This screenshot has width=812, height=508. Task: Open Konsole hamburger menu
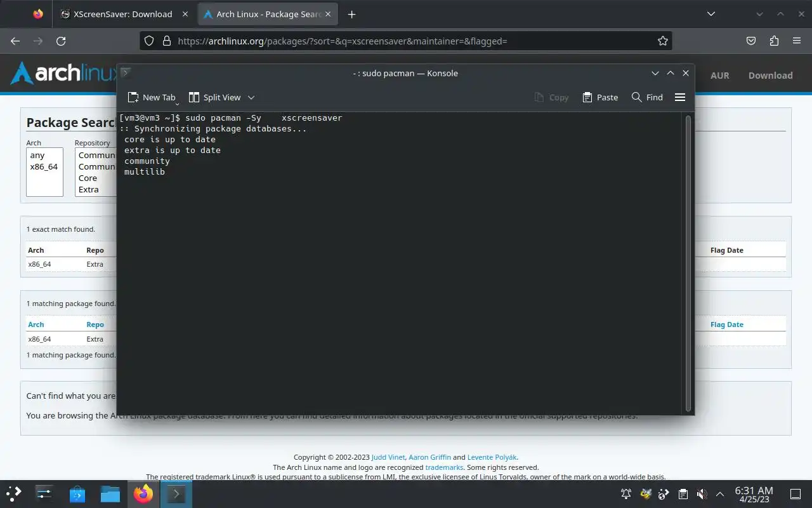point(680,97)
